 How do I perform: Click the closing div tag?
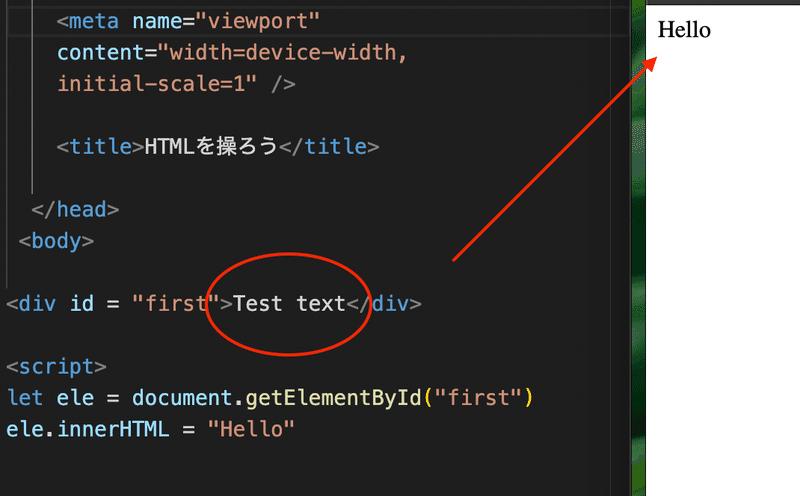tap(384, 304)
